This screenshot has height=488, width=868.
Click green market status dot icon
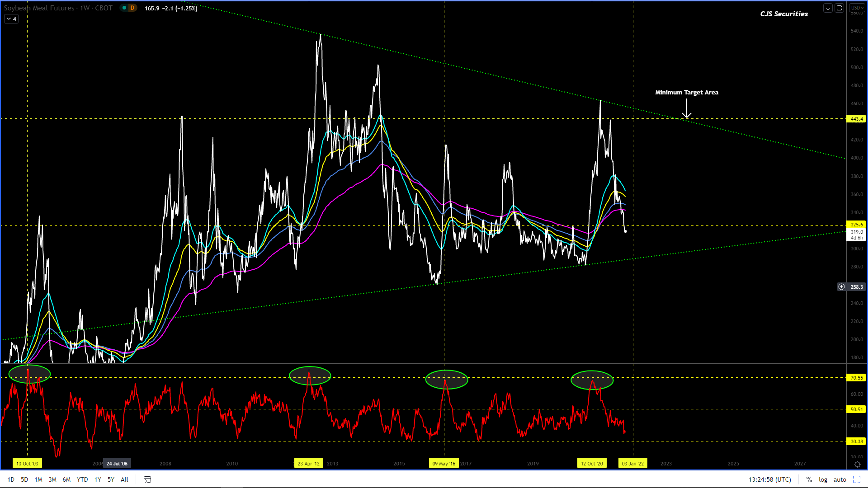(x=124, y=8)
